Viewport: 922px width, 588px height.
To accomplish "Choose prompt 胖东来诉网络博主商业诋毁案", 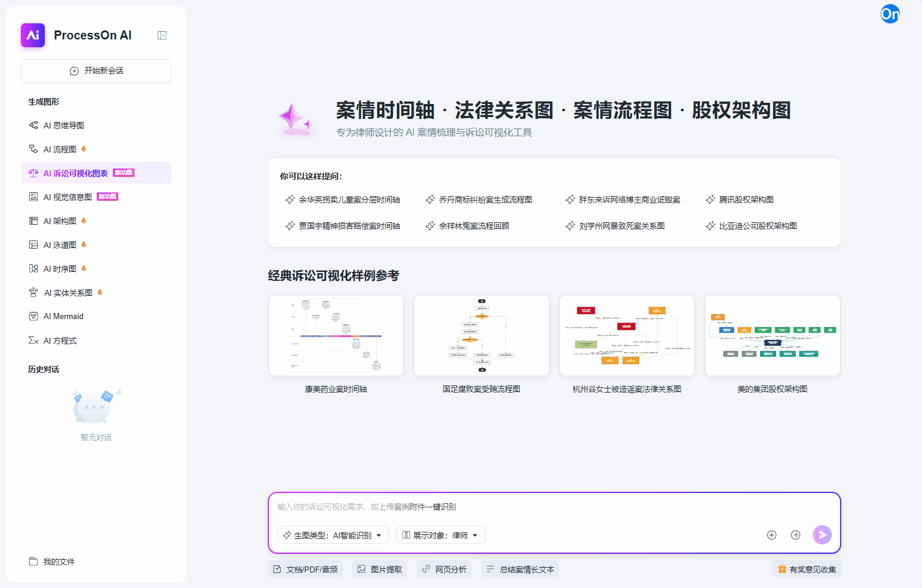I will pyautogui.click(x=623, y=200).
